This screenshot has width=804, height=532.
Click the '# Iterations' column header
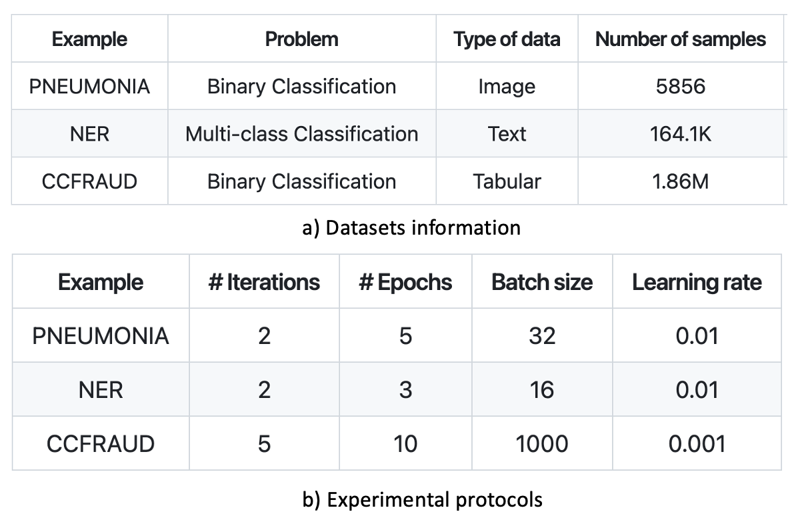coord(264,282)
